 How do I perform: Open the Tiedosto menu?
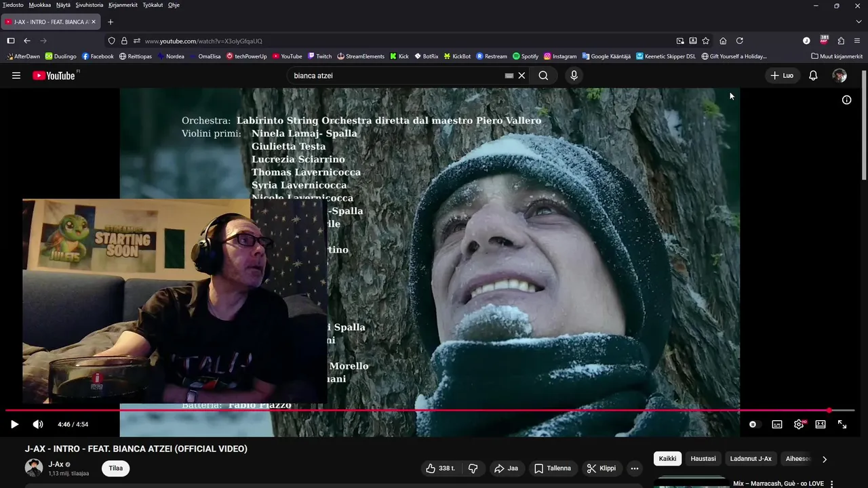click(13, 5)
